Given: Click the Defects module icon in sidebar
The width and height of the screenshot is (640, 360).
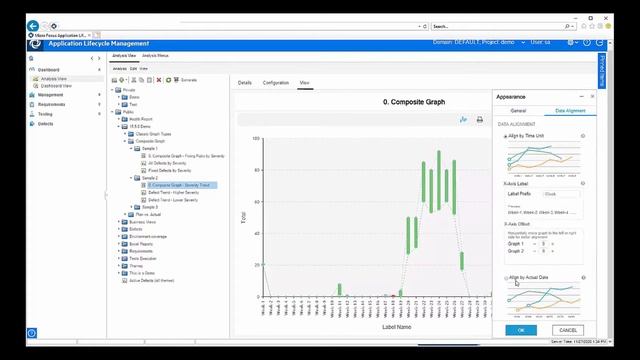Looking at the screenshot, I should tap(32, 124).
